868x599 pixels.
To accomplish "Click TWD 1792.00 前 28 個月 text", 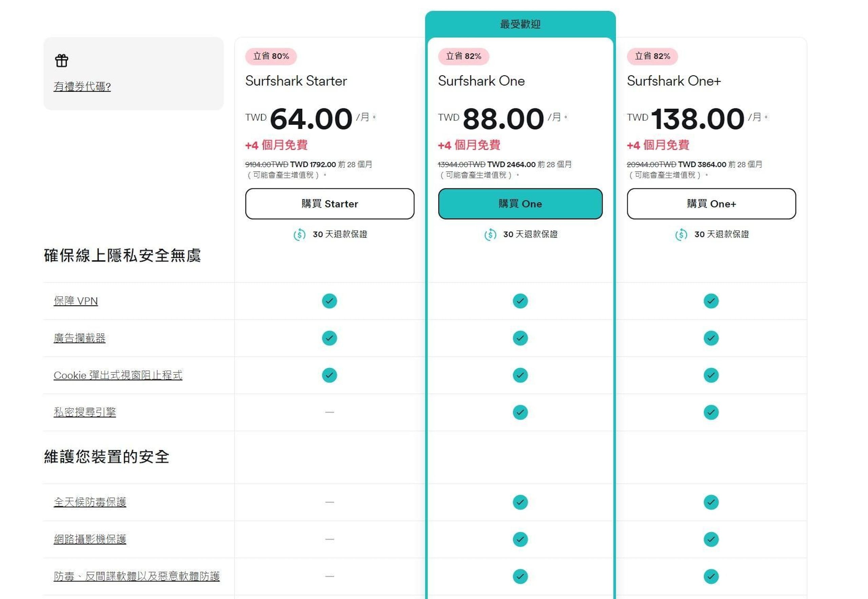I will (331, 164).
